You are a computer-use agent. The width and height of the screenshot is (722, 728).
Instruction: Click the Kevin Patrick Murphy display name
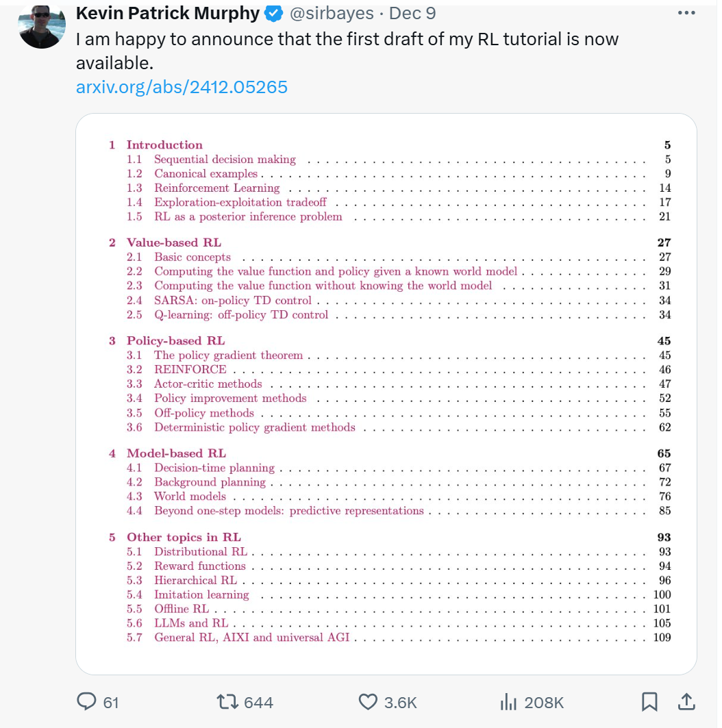[168, 14]
